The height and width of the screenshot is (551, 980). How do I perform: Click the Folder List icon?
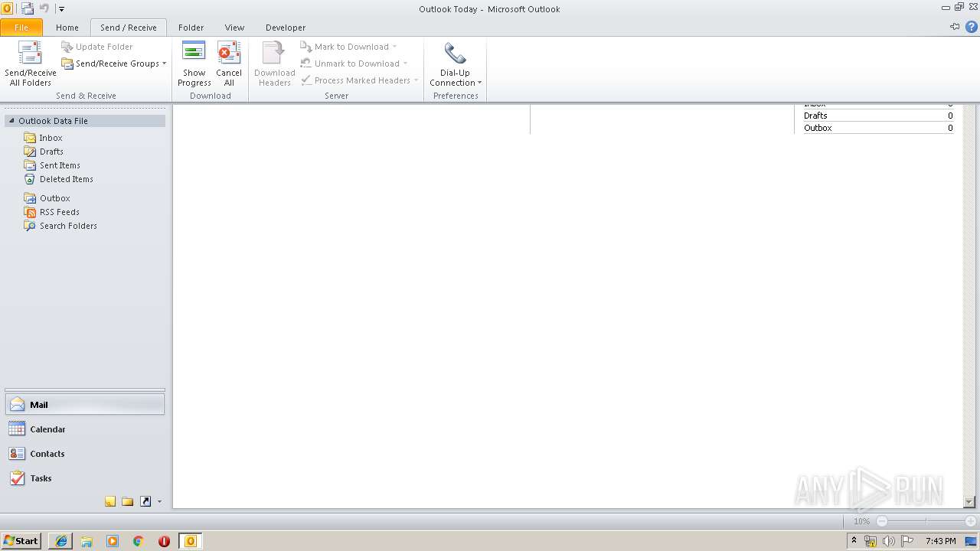tap(128, 502)
